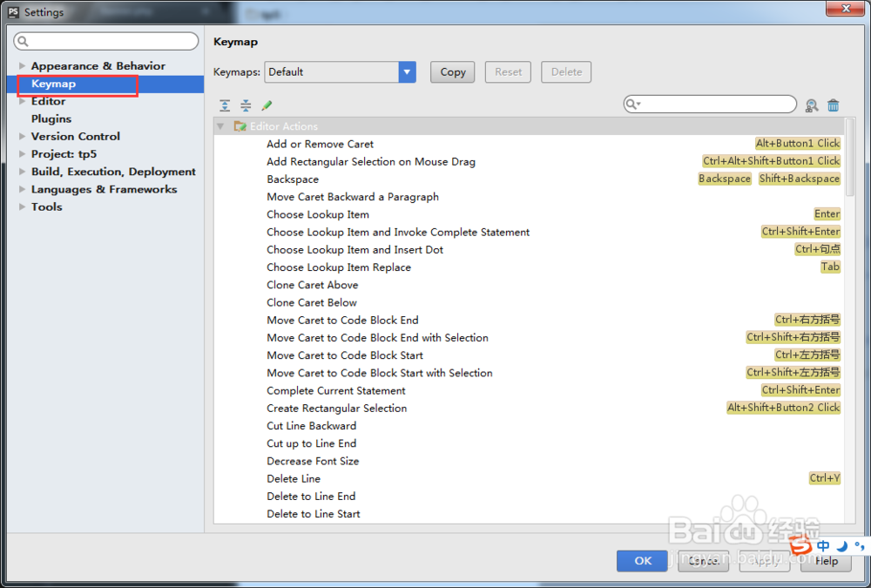Click the pencil Edit Shortcut icon
Screen dimensions: 871x588
(x=267, y=105)
